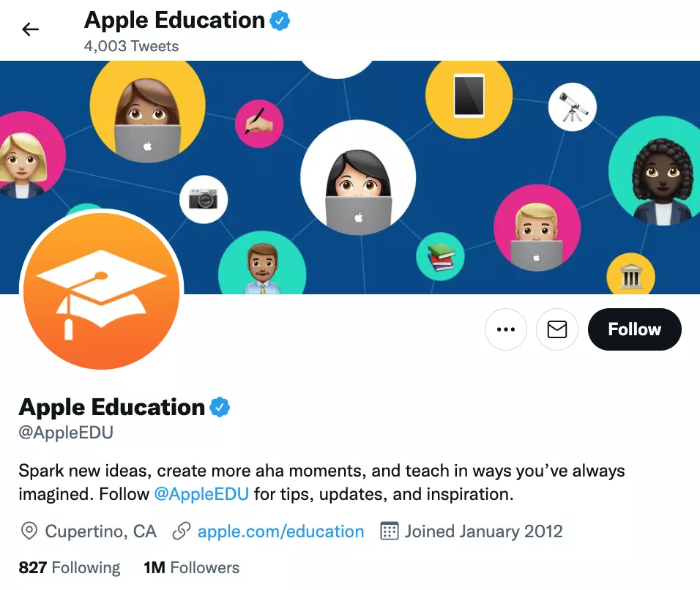Click the envelope message icon
700x590 pixels.
pos(557,329)
